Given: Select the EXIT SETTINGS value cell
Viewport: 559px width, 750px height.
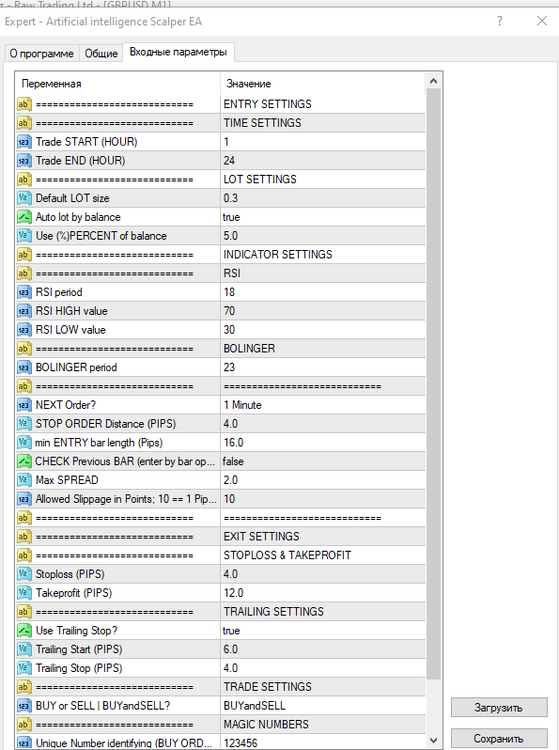Looking at the screenshot, I should click(x=323, y=537).
